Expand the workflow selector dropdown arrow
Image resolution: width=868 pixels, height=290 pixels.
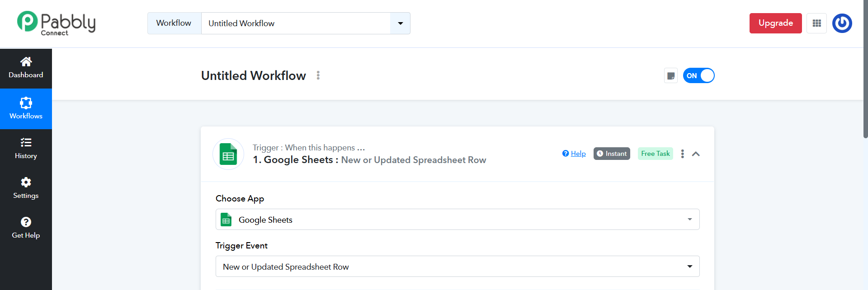pyautogui.click(x=400, y=23)
